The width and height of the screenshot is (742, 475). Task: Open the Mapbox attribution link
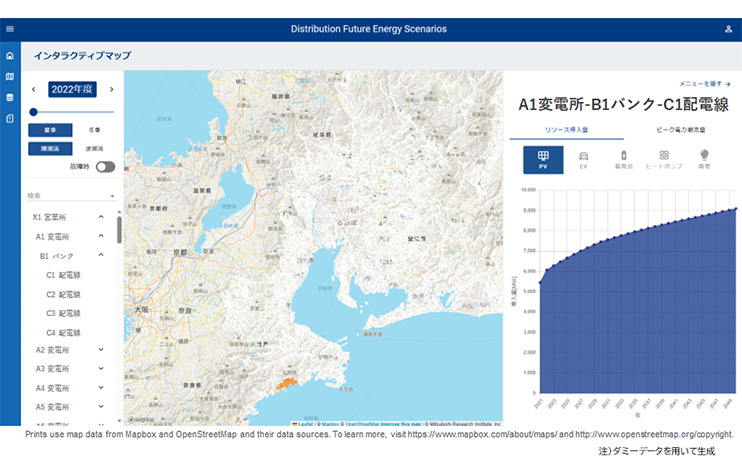click(330, 424)
